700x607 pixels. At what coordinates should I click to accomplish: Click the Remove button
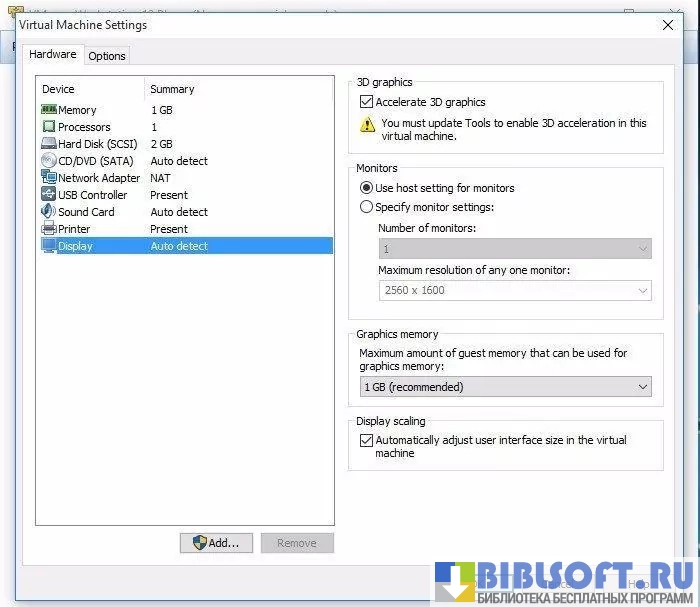[297, 543]
